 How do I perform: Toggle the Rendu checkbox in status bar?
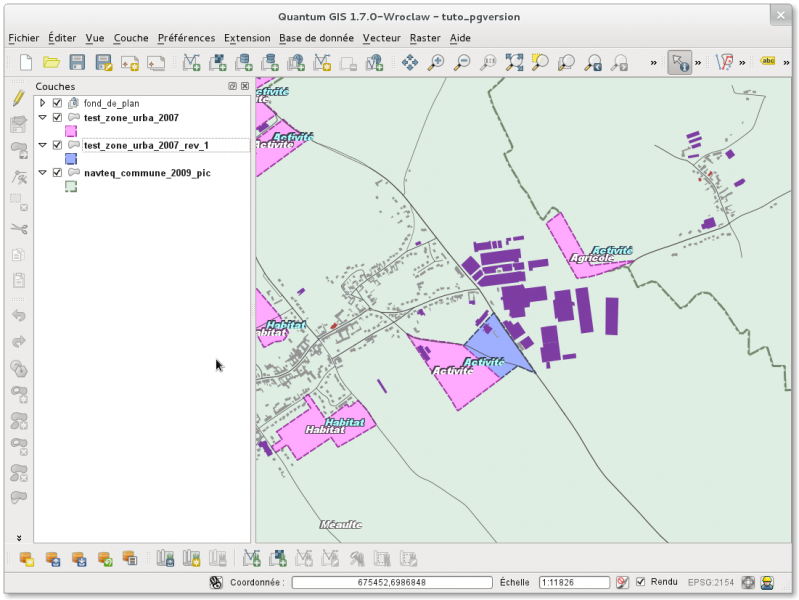click(x=641, y=582)
